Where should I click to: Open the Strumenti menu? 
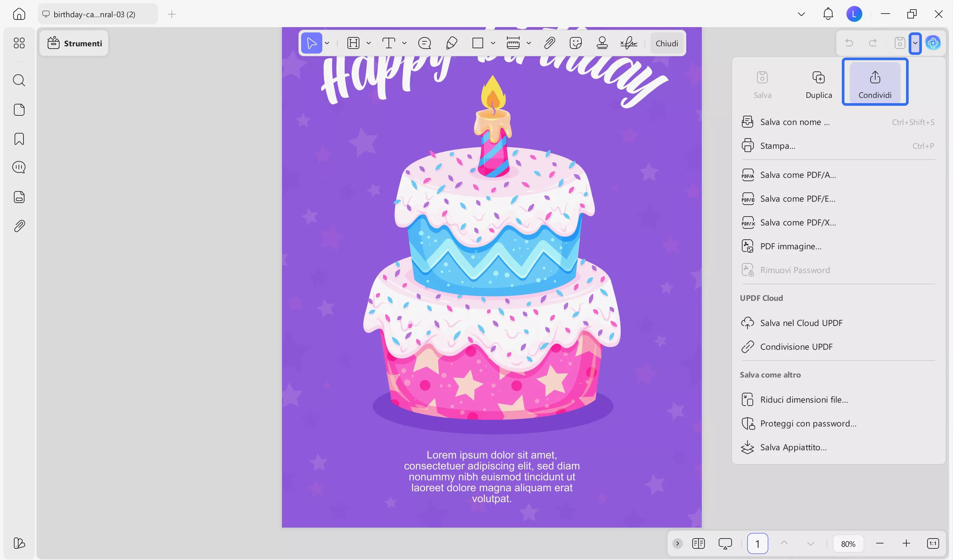(x=74, y=43)
